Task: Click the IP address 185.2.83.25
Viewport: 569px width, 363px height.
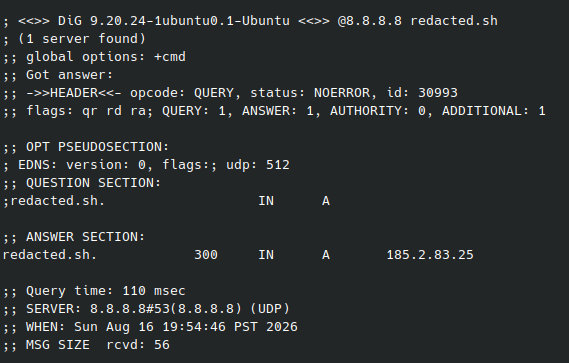Action: coord(430,255)
